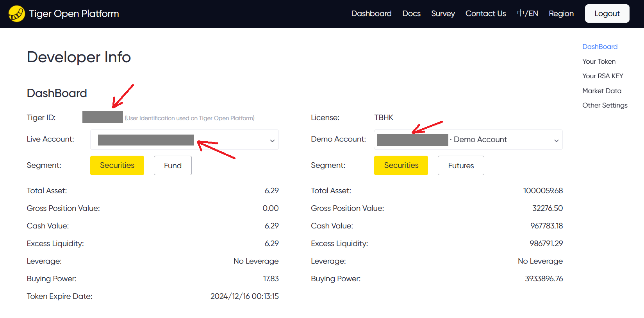Click the Logout button
644x318 pixels.
pyautogui.click(x=607, y=14)
